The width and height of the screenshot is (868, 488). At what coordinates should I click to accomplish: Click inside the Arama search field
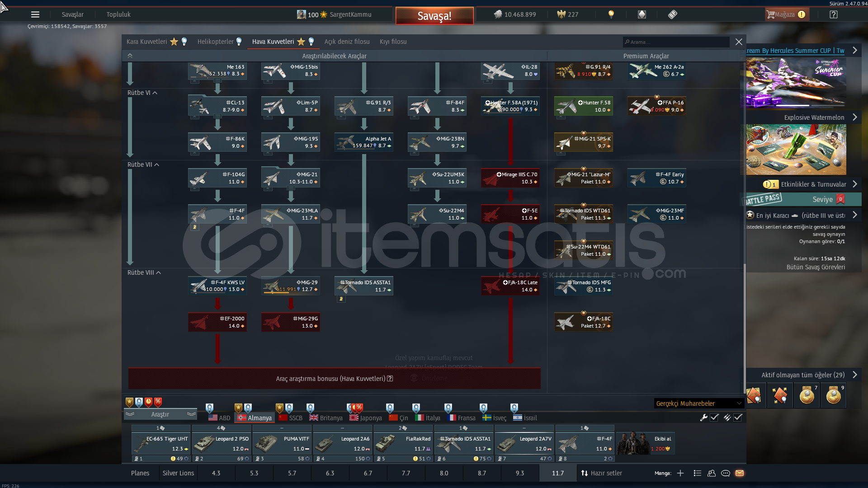676,42
